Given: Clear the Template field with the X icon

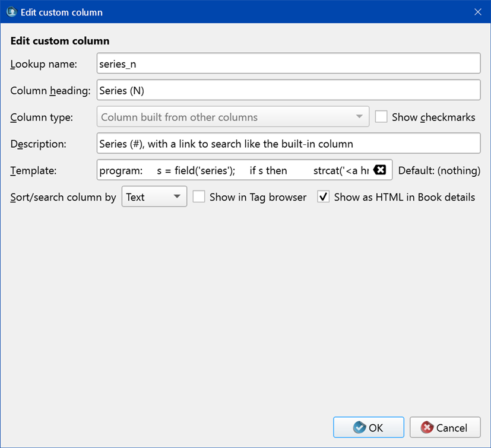Looking at the screenshot, I should click(x=380, y=170).
